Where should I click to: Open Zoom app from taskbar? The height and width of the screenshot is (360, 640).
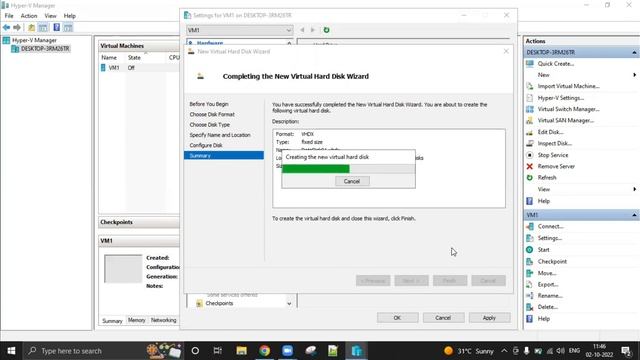(287, 351)
